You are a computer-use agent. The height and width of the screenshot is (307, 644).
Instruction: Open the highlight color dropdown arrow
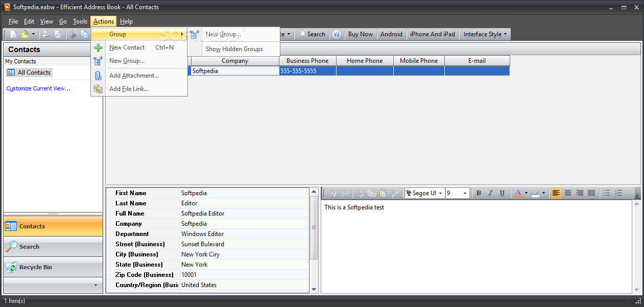[x=544, y=193]
